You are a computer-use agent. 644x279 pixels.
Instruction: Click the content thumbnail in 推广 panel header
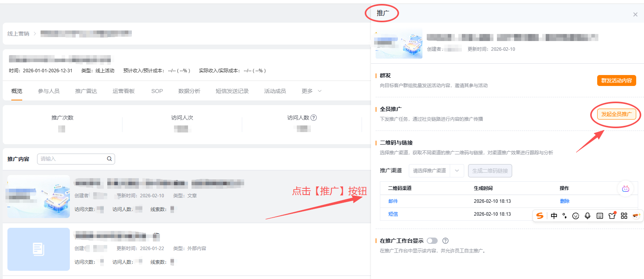[399, 43]
